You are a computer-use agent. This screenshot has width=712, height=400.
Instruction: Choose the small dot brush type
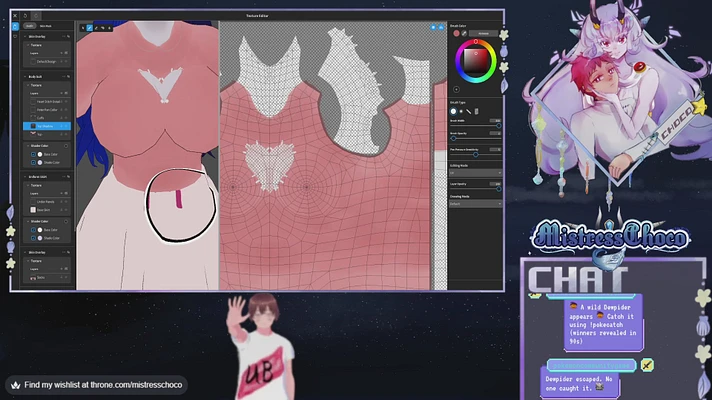[x=461, y=111]
